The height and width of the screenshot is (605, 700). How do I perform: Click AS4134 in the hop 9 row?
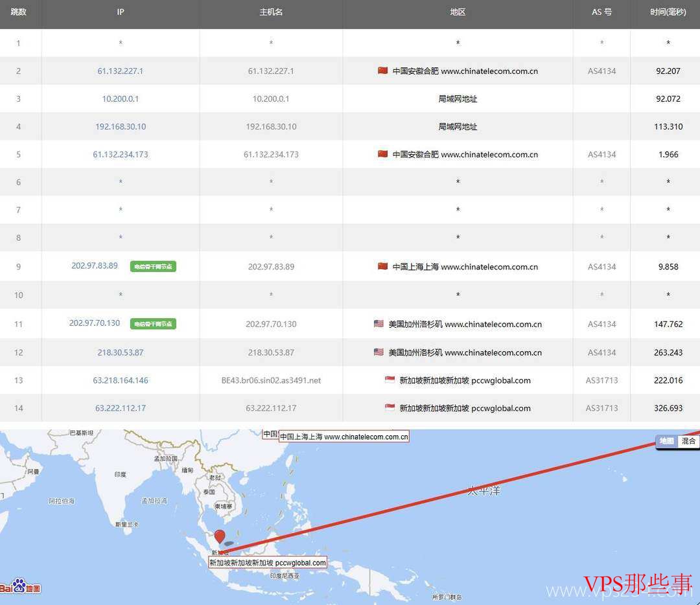click(601, 267)
